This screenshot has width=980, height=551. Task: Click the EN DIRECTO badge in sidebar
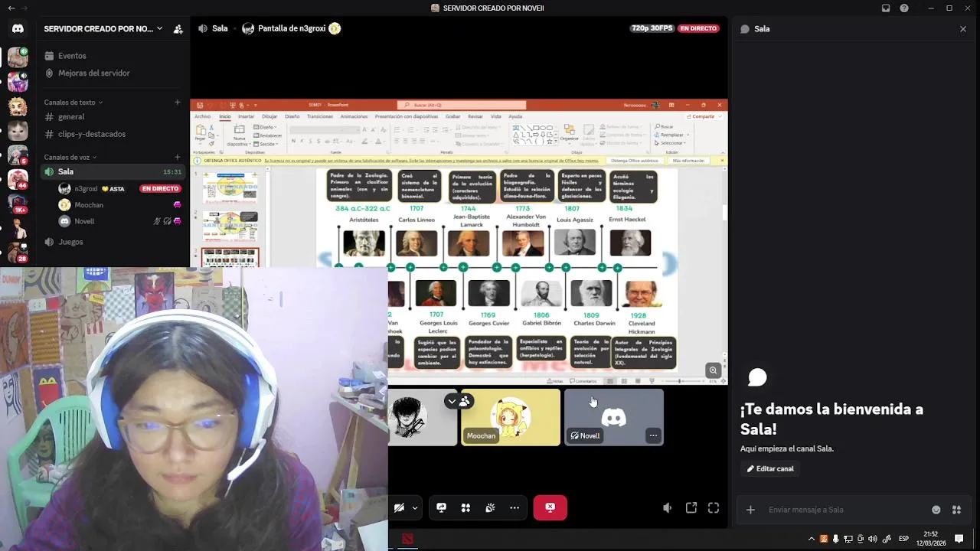click(x=160, y=189)
